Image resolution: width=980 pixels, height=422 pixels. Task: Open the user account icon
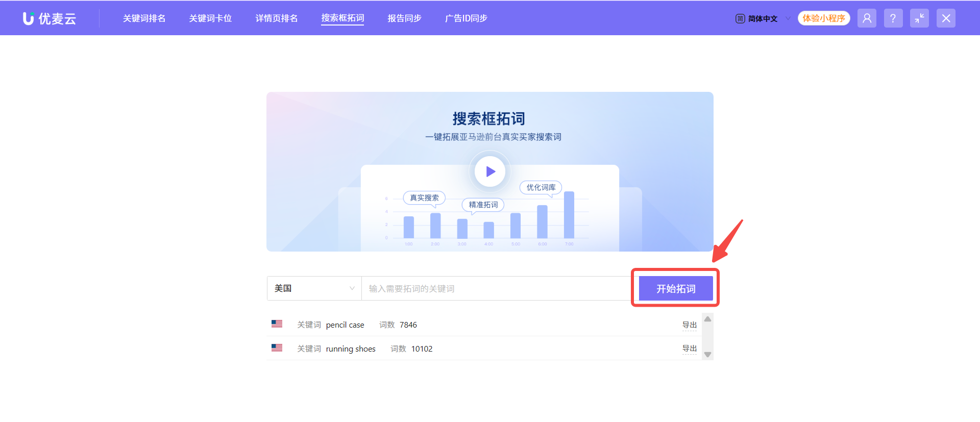[x=867, y=18]
